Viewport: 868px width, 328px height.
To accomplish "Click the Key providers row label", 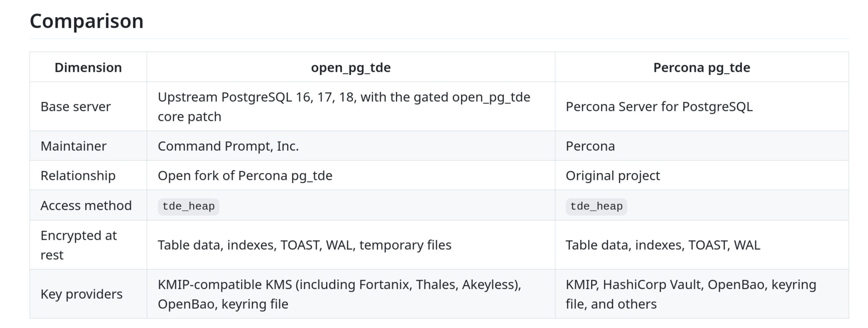I will tap(81, 294).
